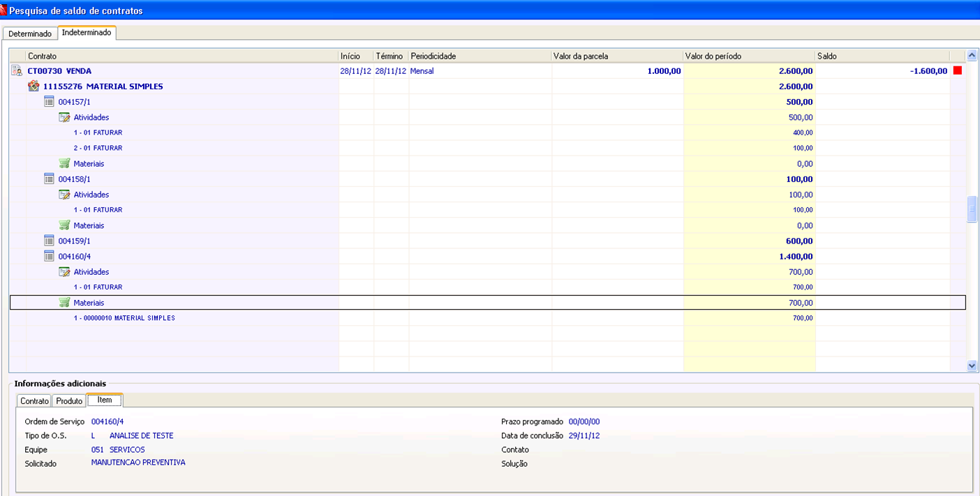
Task: Select the Item tab in Informações adicionais
Action: (105, 400)
